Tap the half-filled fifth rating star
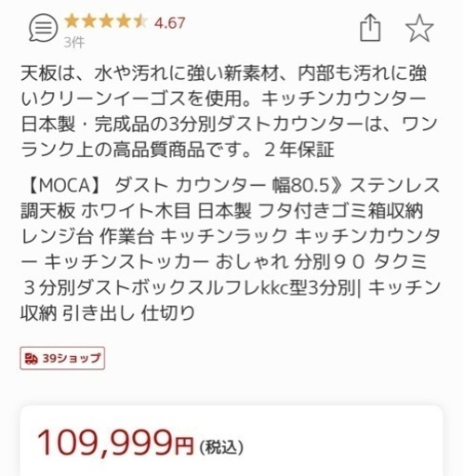This screenshot has width=464, height=476. [140, 21]
